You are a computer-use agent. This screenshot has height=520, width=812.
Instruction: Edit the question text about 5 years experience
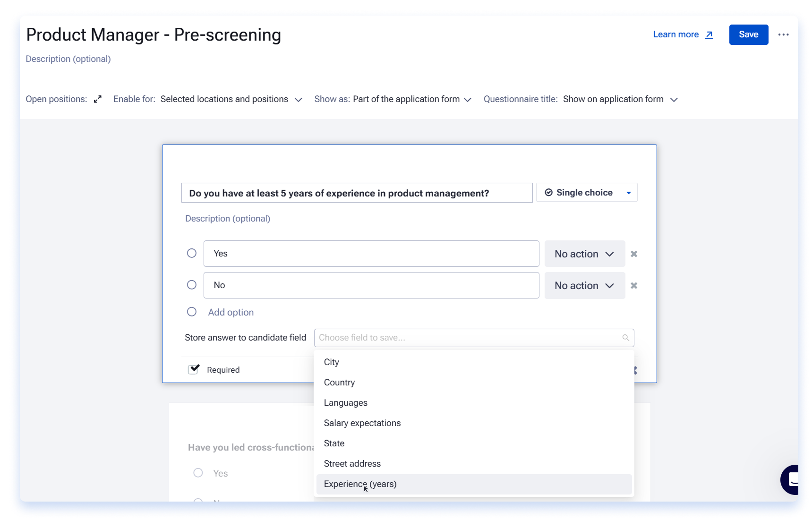(357, 193)
